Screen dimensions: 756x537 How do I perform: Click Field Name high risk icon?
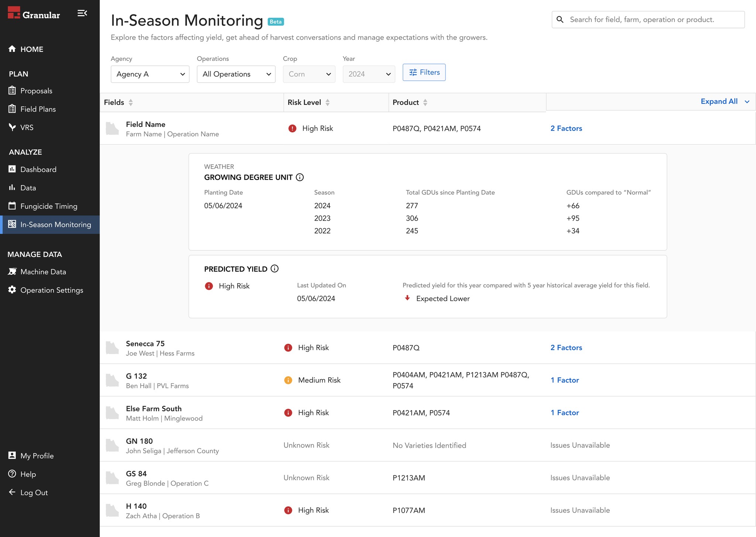tap(292, 128)
